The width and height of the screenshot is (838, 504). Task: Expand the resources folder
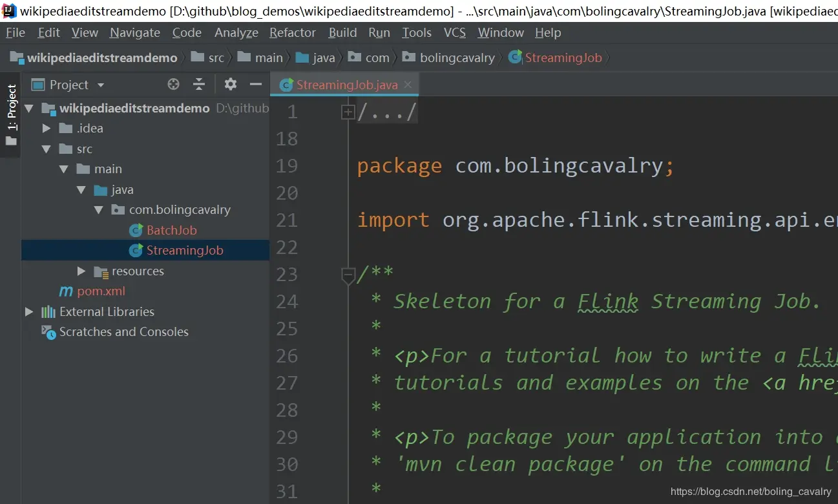point(81,271)
